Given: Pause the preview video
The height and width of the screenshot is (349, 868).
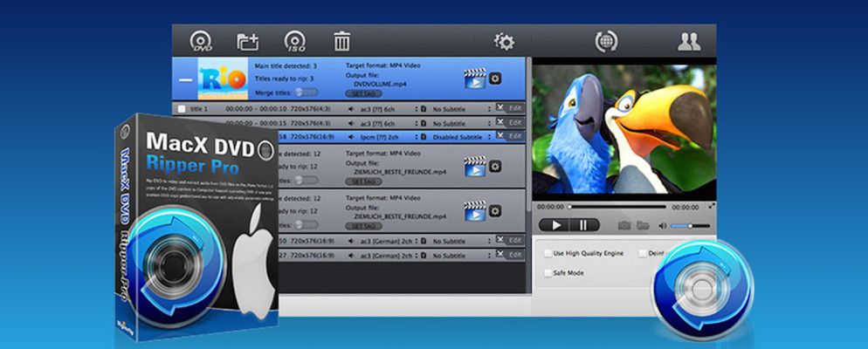Looking at the screenshot, I should coord(583,225).
